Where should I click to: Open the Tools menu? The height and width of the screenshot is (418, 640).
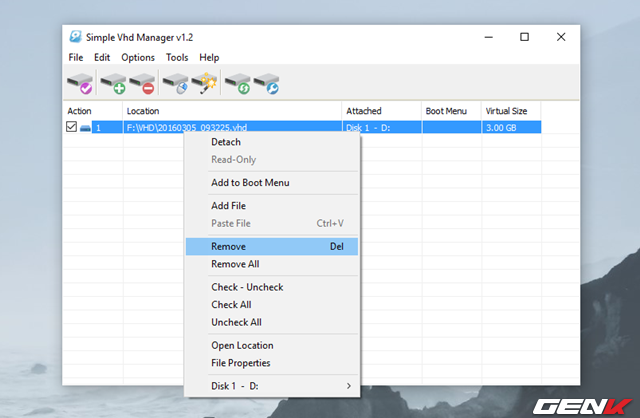coord(177,58)
